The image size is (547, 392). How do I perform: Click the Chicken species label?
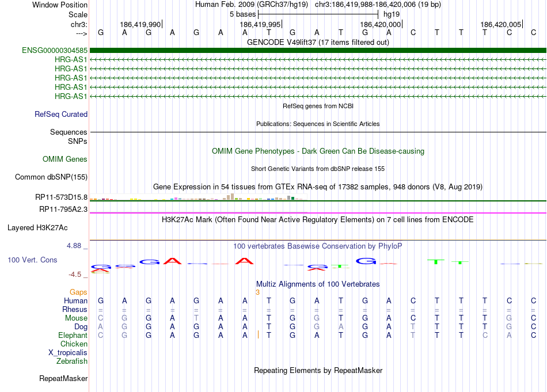pos(74,344)
